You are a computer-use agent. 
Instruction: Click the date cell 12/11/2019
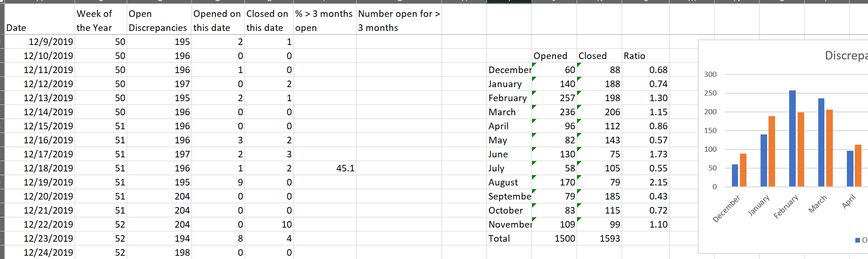coord(39,70)
